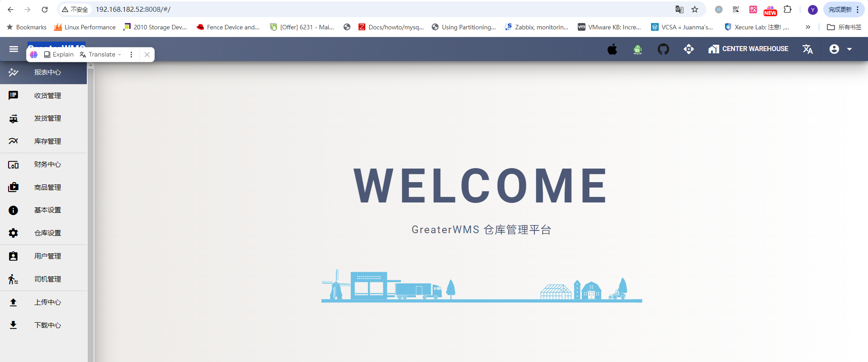Open the language translate icon in header
Image resolution: width=868 pixels, height=362 pixels.
(x=807, y=49)
